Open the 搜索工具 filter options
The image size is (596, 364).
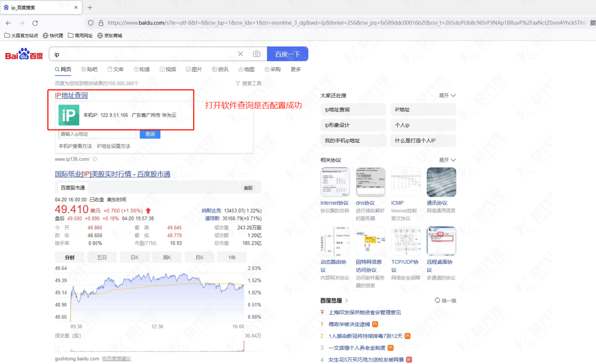249,83
